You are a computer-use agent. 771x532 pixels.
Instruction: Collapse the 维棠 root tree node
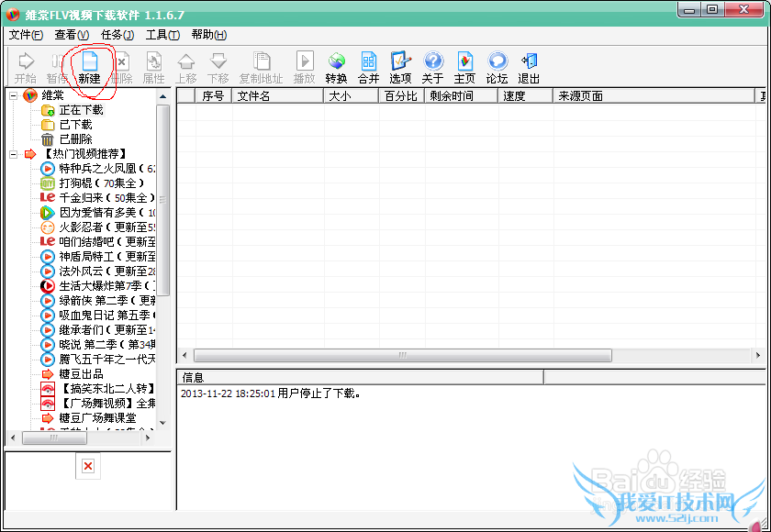tap(14, 95)
